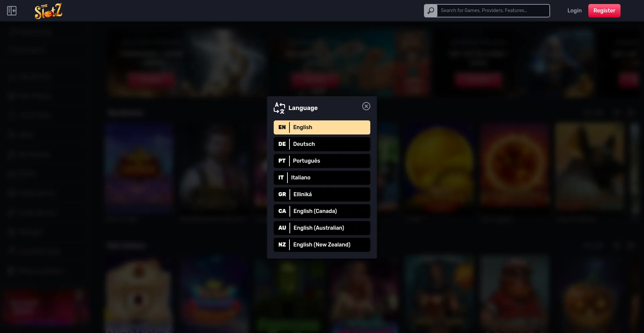Switch language to Português

coord(322,161)
